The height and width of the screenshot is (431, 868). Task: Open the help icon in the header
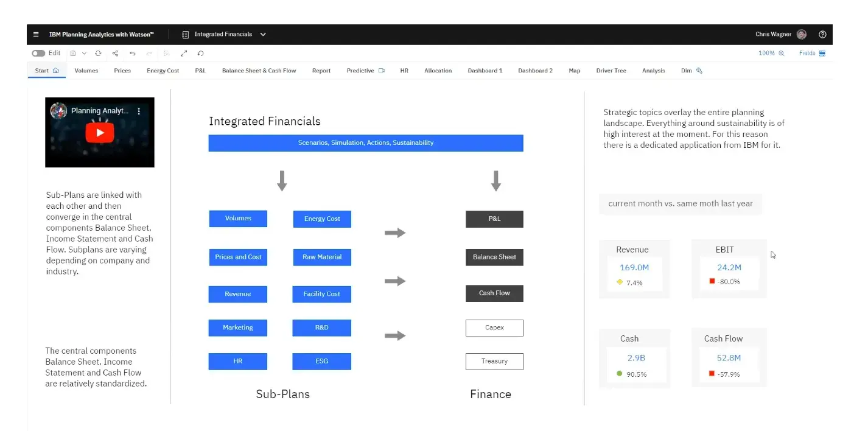[x=823, y=34]
